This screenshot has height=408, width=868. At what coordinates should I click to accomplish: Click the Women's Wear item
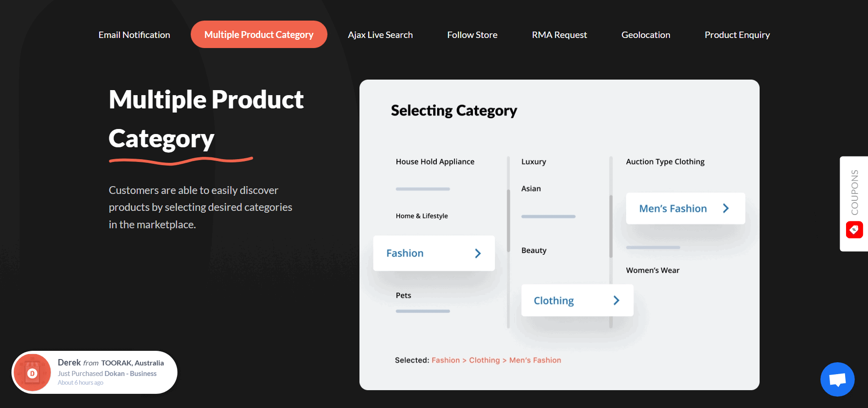pos(653,270)
